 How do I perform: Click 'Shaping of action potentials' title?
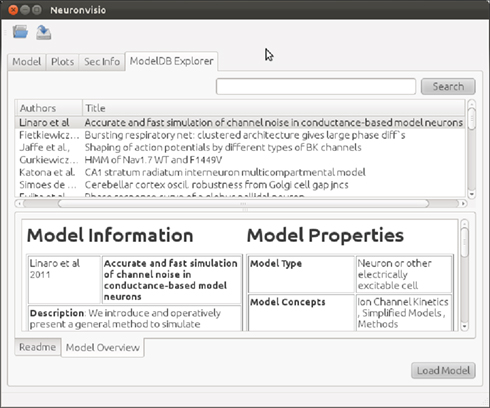223,148
